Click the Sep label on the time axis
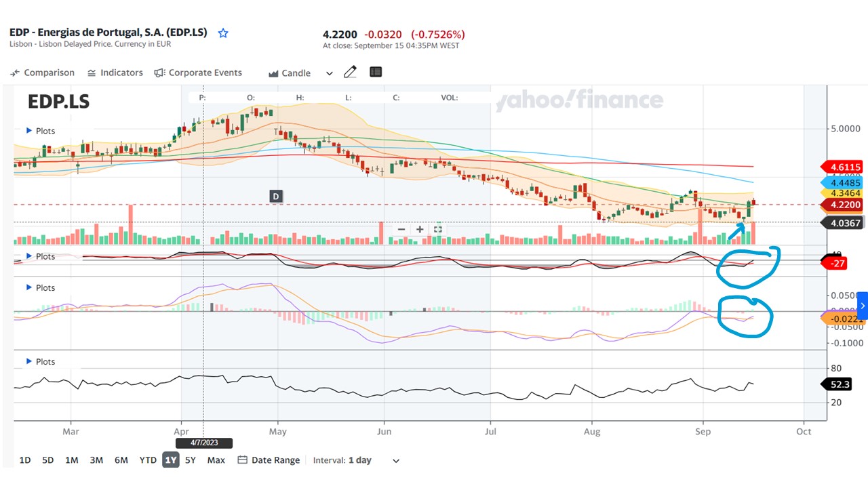Viewport: 868px width, 488px height. [703, 431]
